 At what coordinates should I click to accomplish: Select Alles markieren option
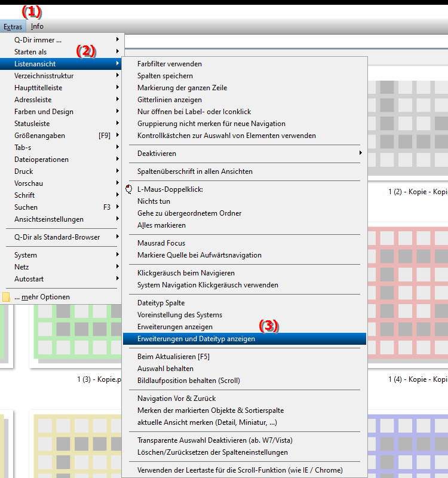pyautogui.click(x=244, y=225)
